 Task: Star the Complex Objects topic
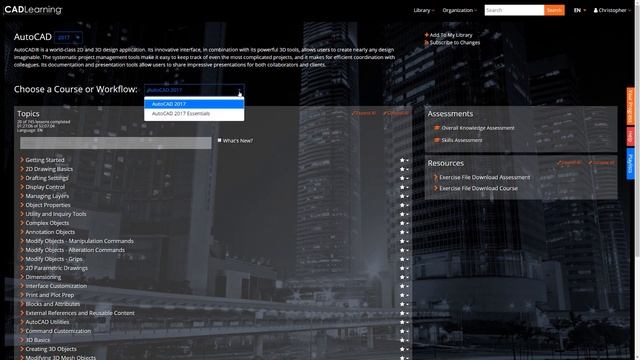click(x=402, y=223)
